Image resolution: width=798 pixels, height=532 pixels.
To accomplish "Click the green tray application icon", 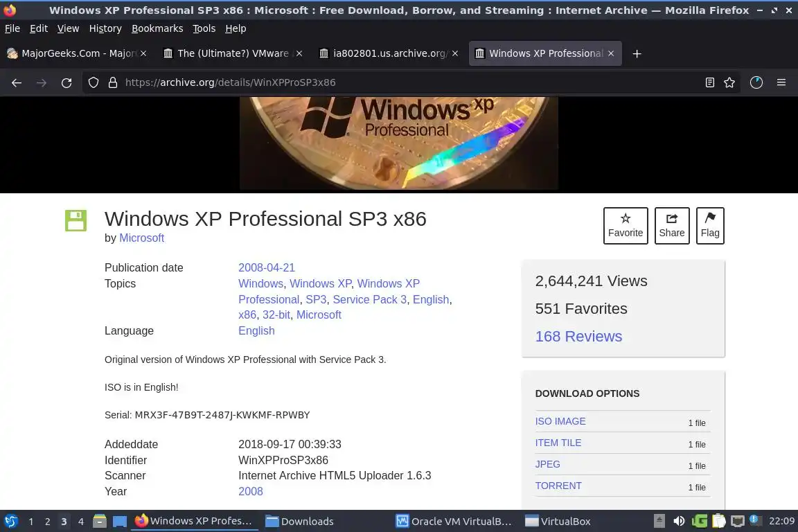I will click(699, 521).
